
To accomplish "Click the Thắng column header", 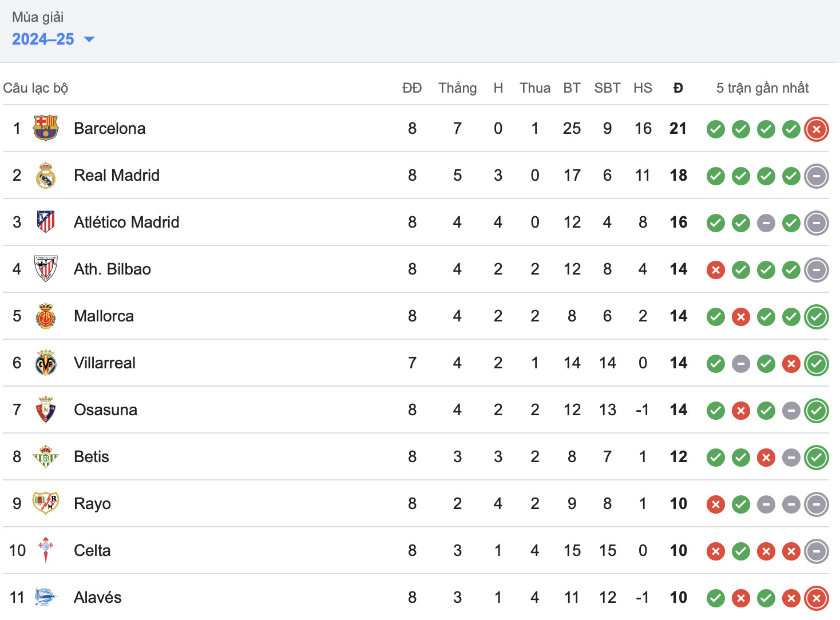I will pos(457,88).
